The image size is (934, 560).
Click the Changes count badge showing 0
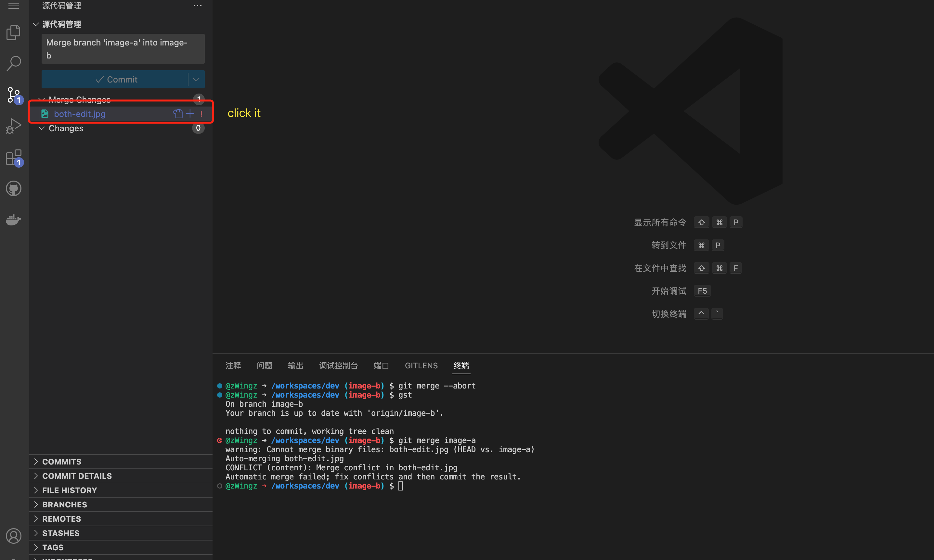click(x=198, y=128)
